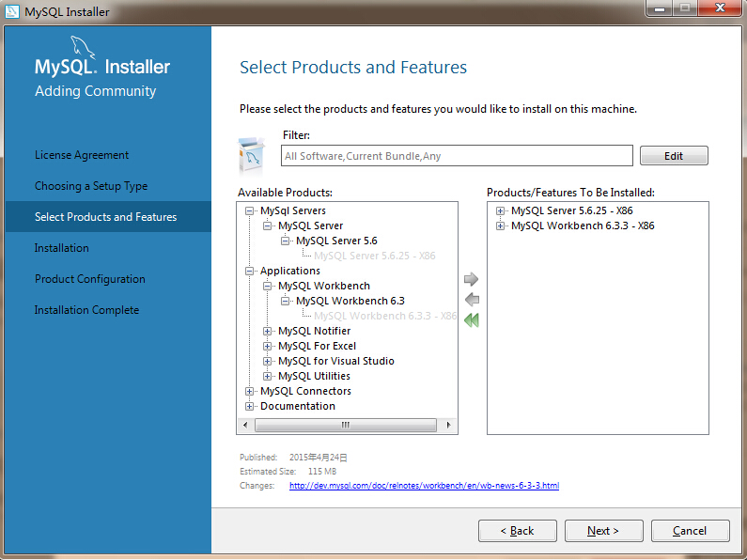Select the MySql Servers tree label

pos(293,210)
